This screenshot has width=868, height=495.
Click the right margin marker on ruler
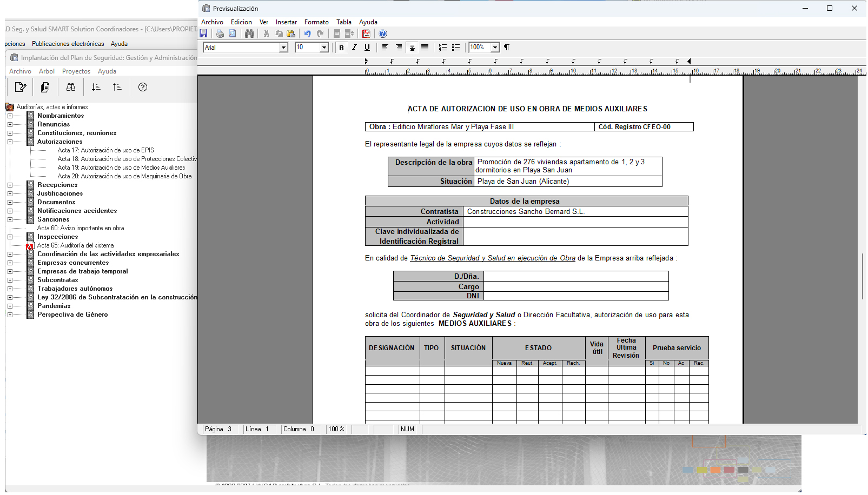tap(689, 62)
